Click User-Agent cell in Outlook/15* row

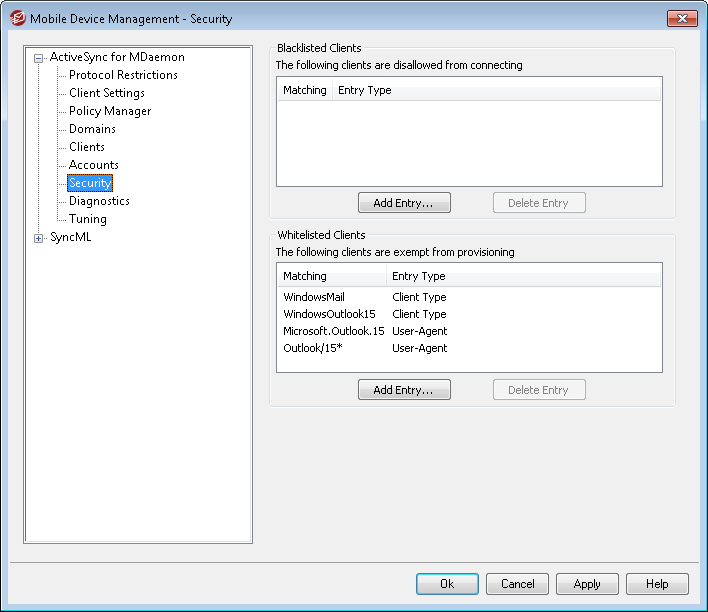point(419,349)
